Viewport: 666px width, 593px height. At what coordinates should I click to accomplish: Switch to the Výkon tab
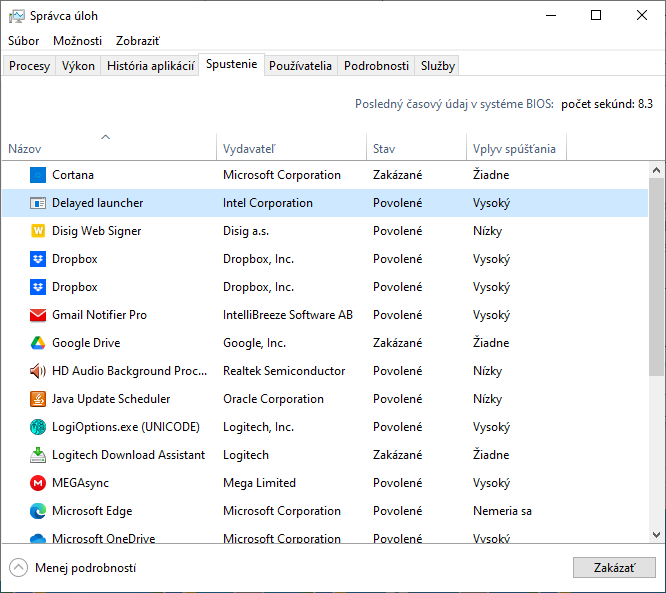pos(78,66)
